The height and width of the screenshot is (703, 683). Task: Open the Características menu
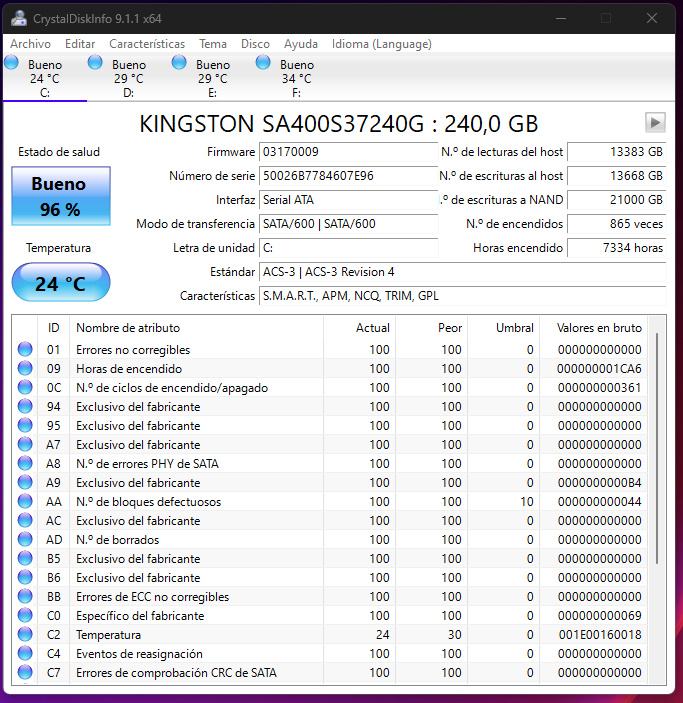(147, 44)
